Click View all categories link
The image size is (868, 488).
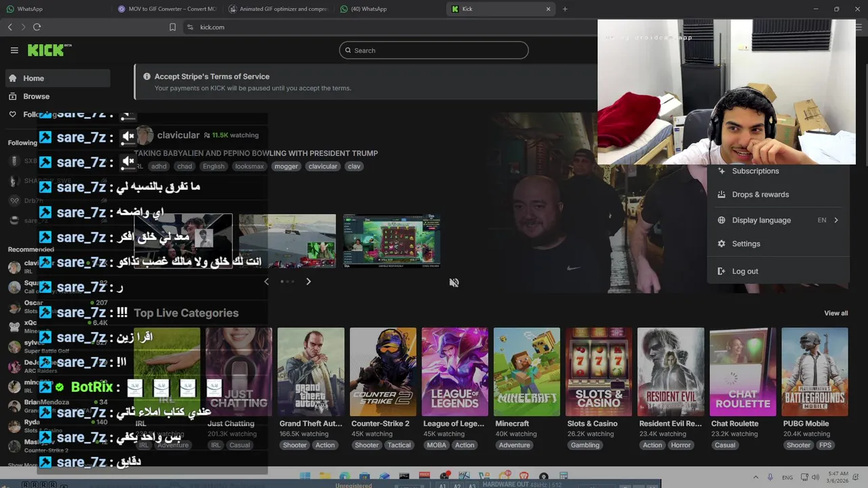(835, 313)
